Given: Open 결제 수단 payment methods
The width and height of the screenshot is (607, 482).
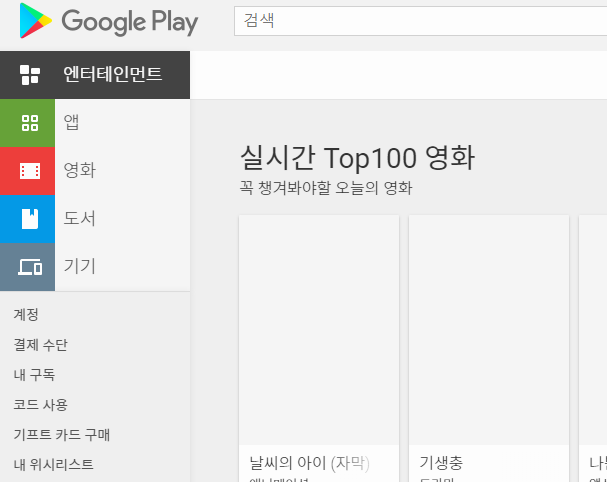Looking at the screenshot, I should click(x=41, y=345).
